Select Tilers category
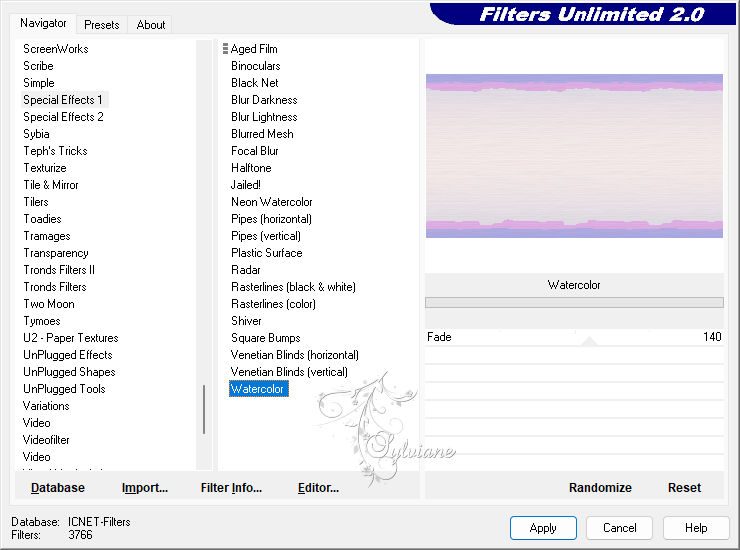Image resolution: width=740 pixels, height=550 pixels. coord(36,202)
